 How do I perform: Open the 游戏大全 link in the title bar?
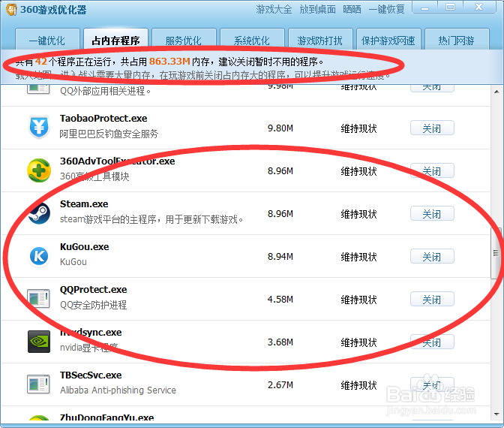(274, 9)
